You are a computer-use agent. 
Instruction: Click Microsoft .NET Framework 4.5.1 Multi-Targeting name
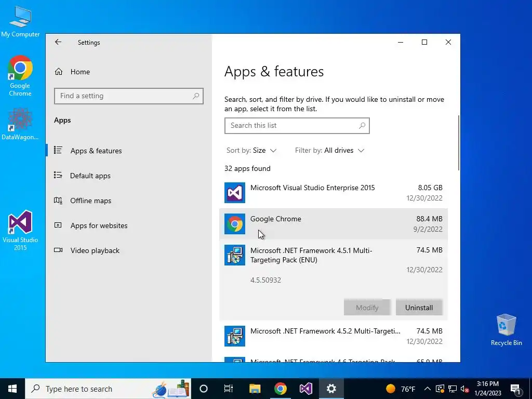coord(311,255)
